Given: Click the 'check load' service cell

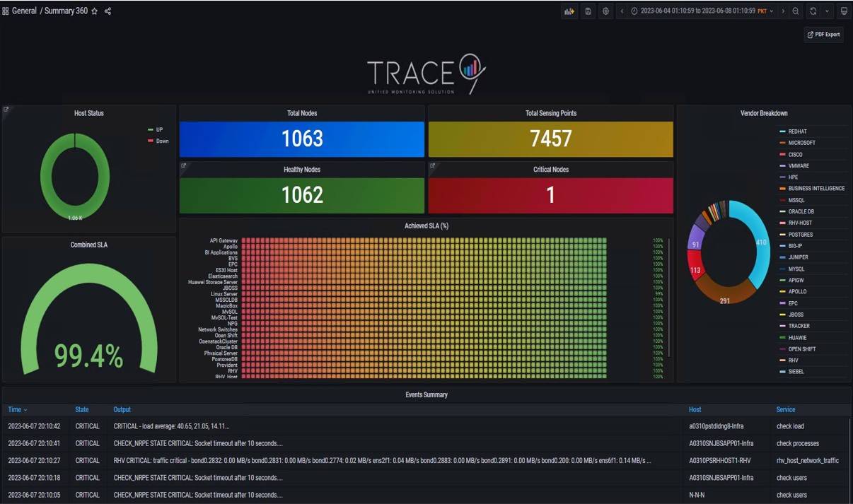Looking at the screenshot, I should (x=790, y=426).
